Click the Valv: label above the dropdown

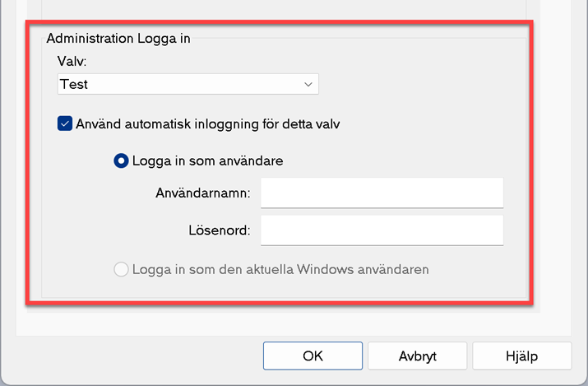click(x=72, y=61)
